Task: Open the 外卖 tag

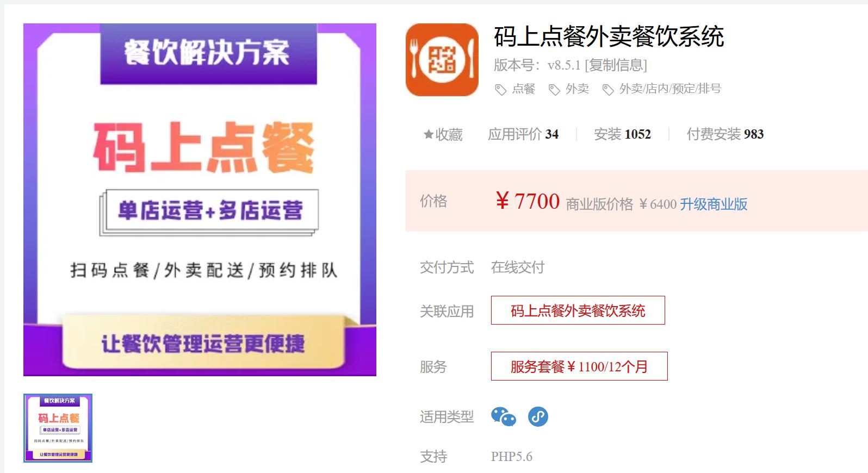Action: coord(577,89)
